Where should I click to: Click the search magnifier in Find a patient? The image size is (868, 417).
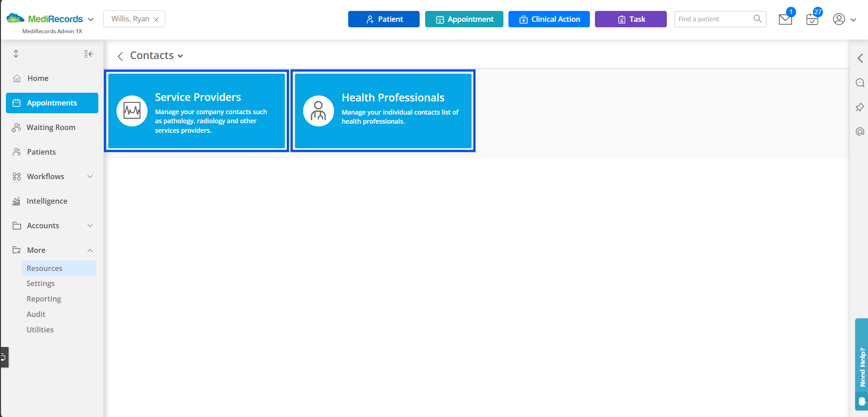pyautogui.click(x=757, y=19)
